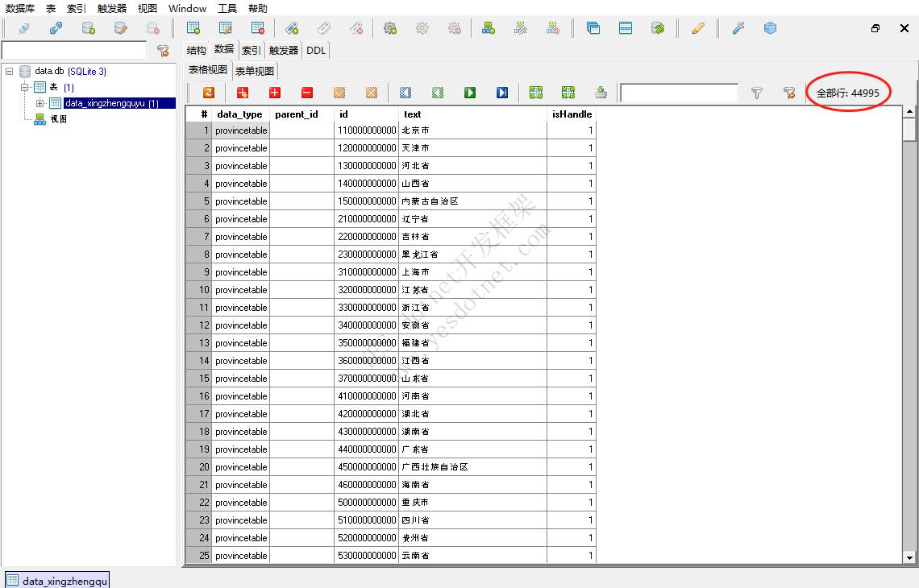919x588 pixels.
Task: Click the red plus Insert row button
Action: click(x=274, y=93)
